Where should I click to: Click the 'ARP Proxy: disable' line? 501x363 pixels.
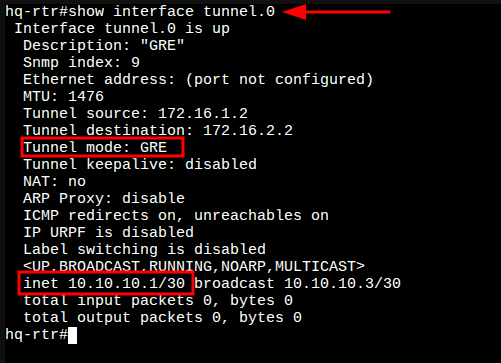click(104, 199)
